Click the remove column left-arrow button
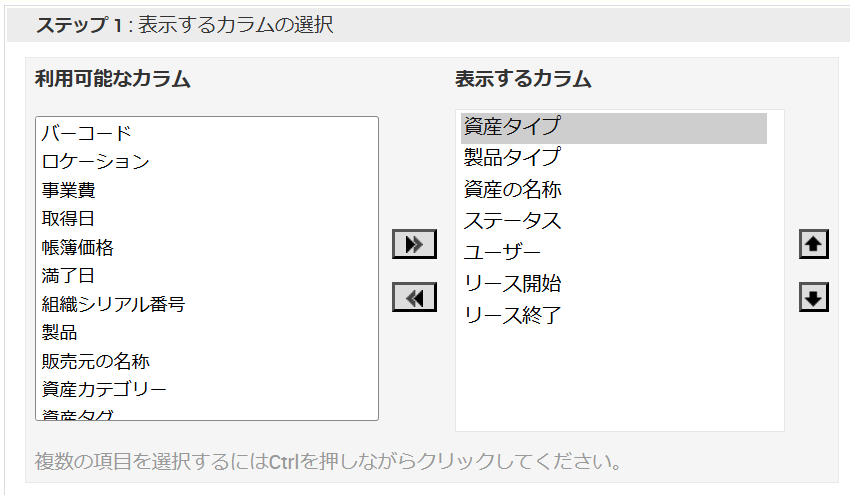 pyautogui.click(x=414, y=297)
